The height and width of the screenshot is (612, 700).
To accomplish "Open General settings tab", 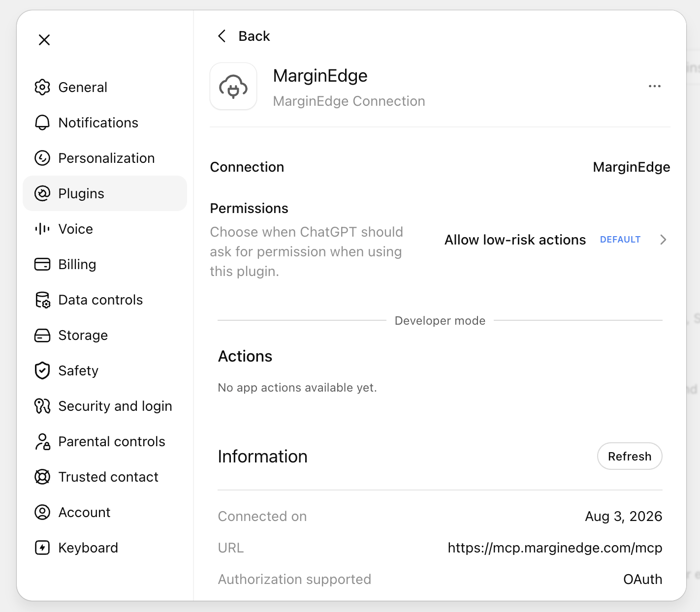I will point(105,87).
